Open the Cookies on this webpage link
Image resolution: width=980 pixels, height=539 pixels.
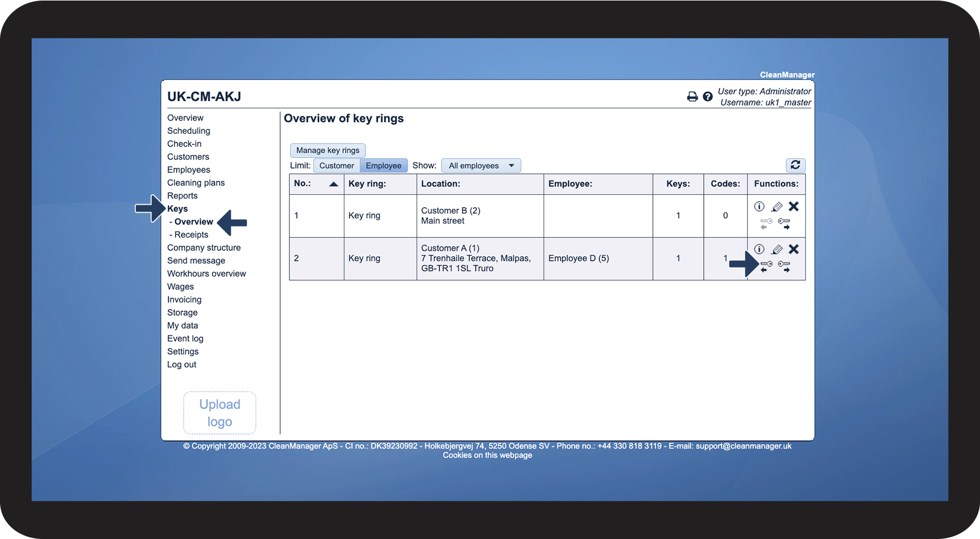click(488, 455)
